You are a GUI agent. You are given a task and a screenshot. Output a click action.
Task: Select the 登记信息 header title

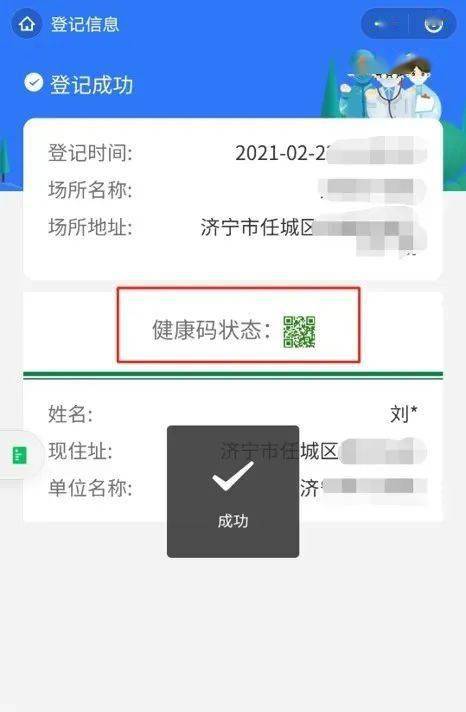85,24
